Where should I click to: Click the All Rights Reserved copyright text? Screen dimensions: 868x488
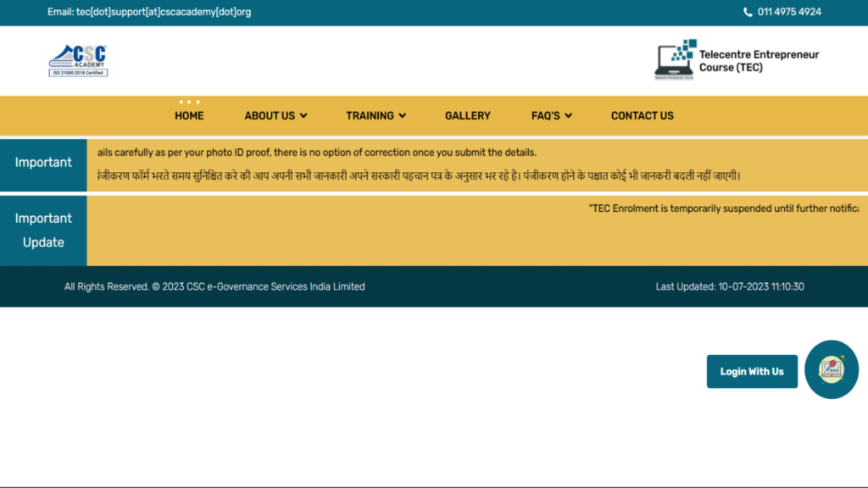(214, 286)
